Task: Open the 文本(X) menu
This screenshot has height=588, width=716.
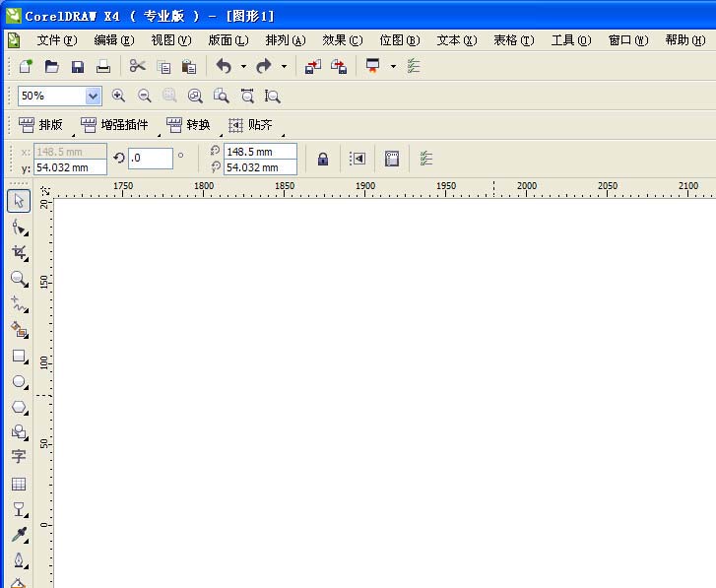Action: pos(457,40)
